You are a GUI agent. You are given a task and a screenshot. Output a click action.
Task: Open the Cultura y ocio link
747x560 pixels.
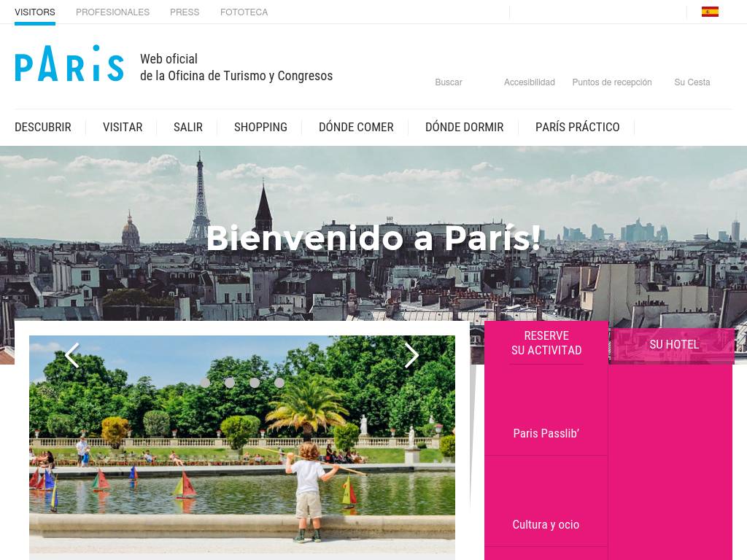click(x=546, y=525)
